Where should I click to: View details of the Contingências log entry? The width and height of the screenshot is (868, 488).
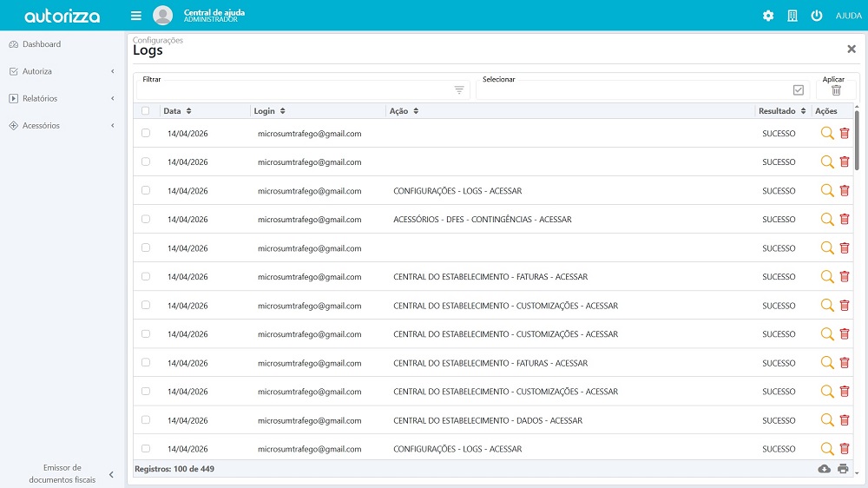(x=826, y=220)
